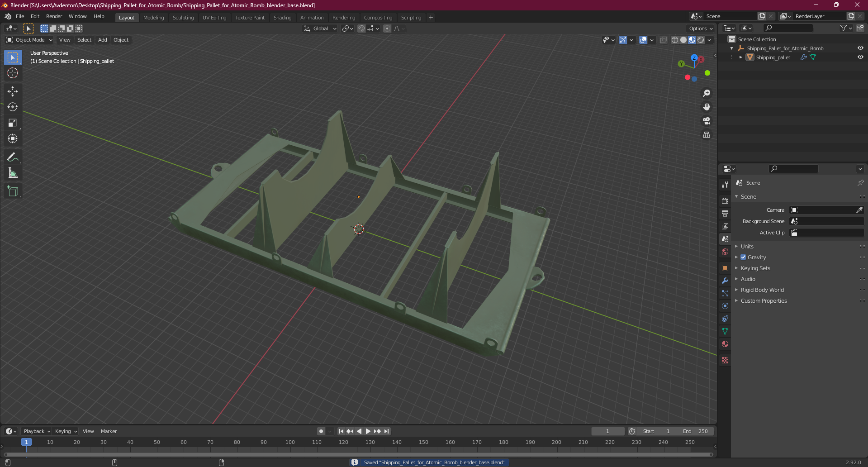Activate the Move tool
The image size is (868, 467).
pyautogui.click(x=13, y=91)
